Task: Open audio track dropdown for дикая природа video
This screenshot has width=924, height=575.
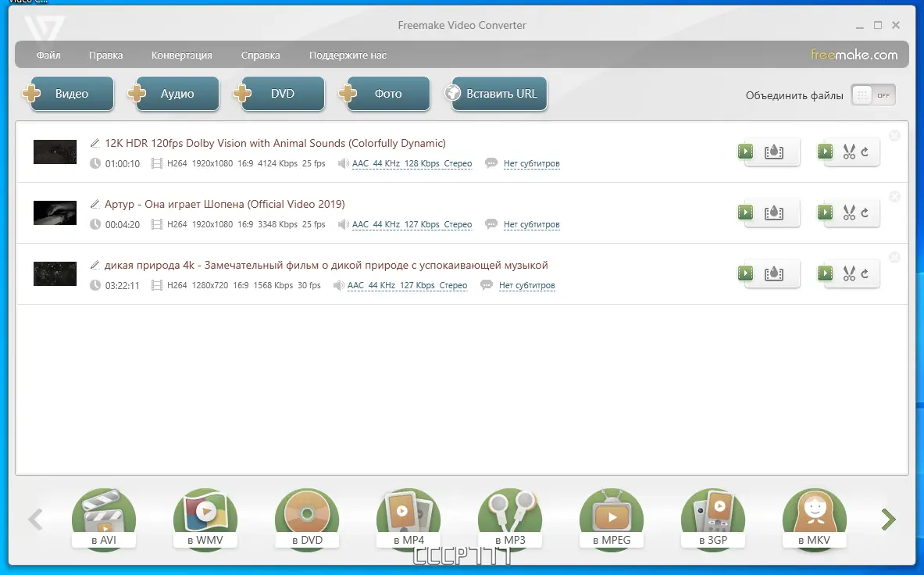Action: [407, 285]
